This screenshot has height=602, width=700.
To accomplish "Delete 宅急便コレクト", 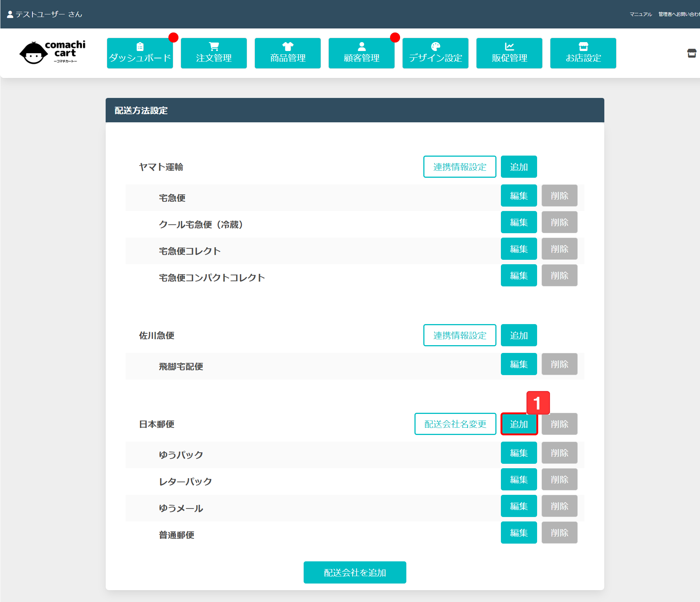I will [560, 249].
